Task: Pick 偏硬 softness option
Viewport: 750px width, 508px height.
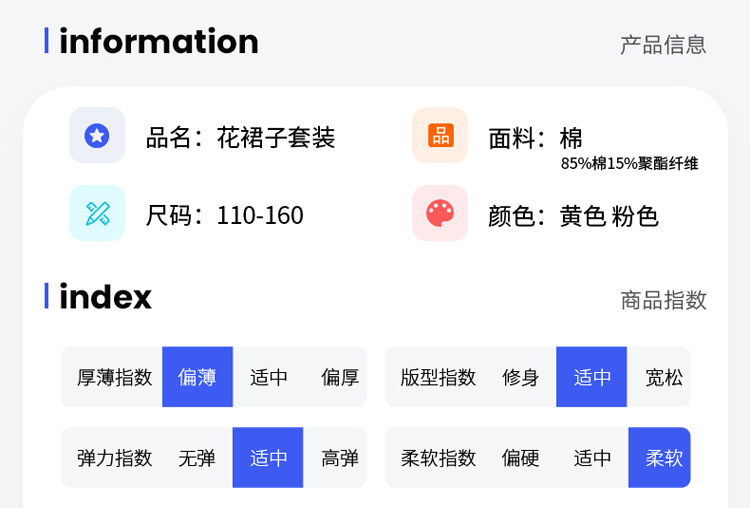Action: 521,458
